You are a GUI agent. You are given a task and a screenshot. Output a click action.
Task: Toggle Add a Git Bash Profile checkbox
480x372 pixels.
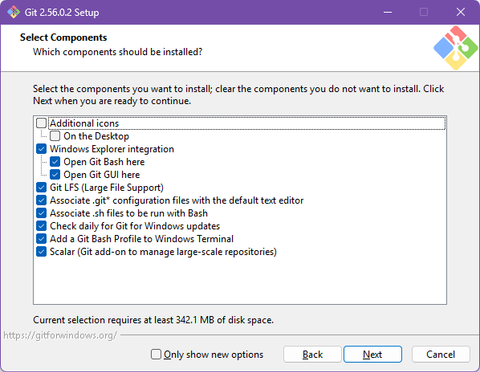(x=41, y=239)
